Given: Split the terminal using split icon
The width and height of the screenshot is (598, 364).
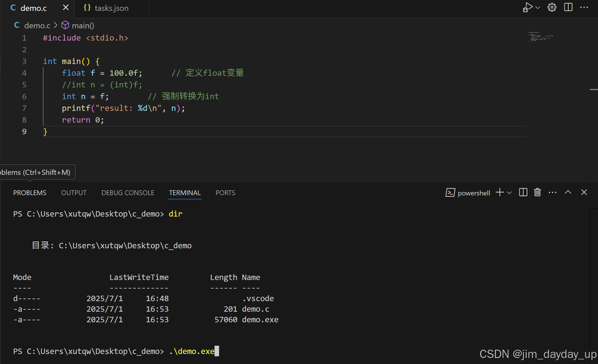Looking at the screenshot, I should 523,193.
